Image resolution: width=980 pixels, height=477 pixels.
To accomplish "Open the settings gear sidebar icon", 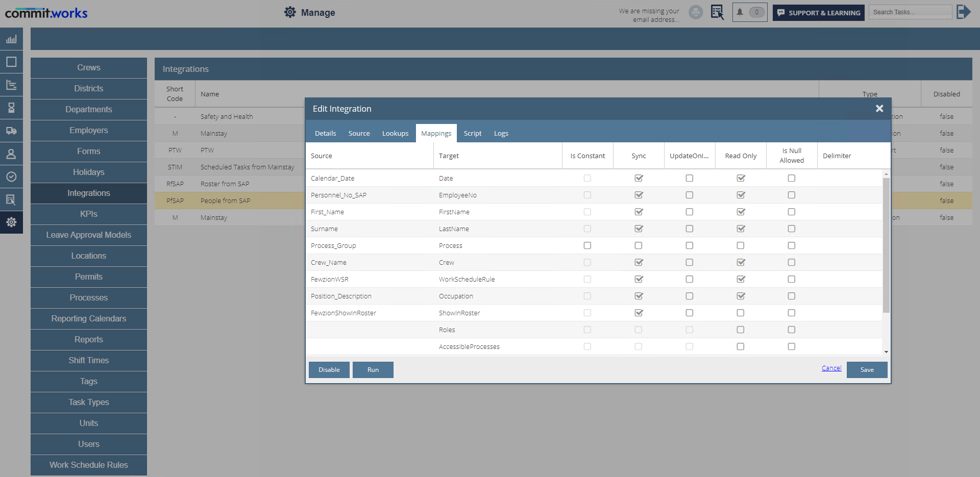I will pyautogui.click(x=11, y=222).
